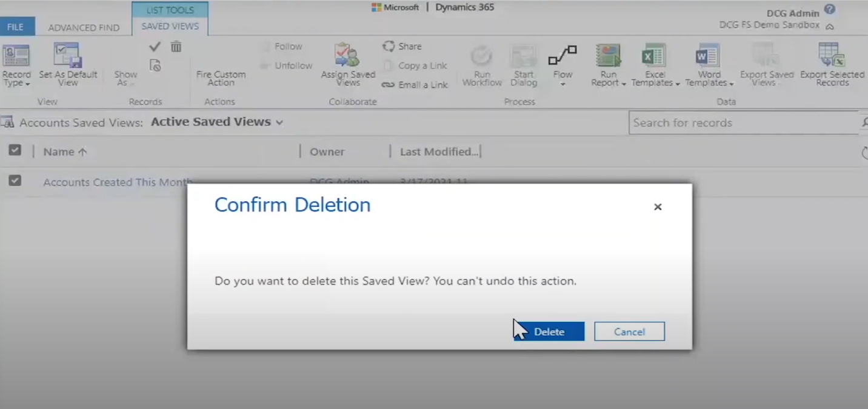Image resolution: width=868 pixels, height=409 pixels.
Task: Click the Share icon
Action: pyautogui.click(x=389, y=46)
